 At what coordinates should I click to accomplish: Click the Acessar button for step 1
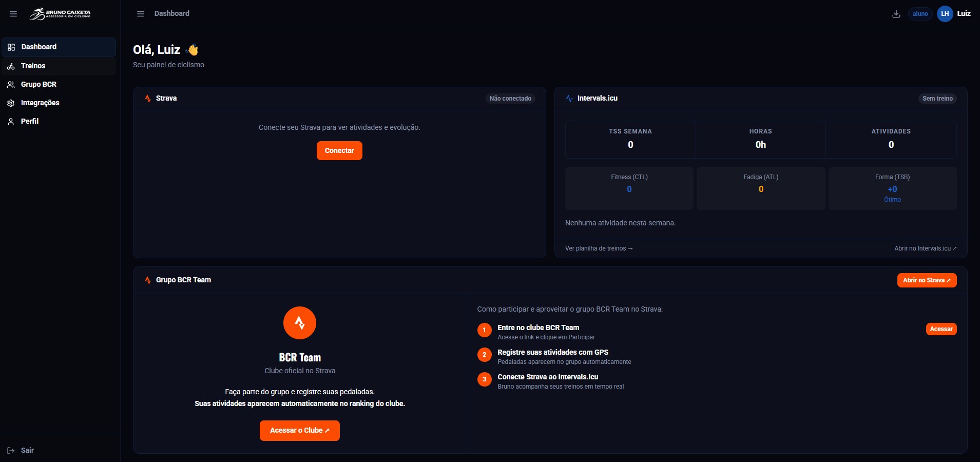tap(941, 329)
